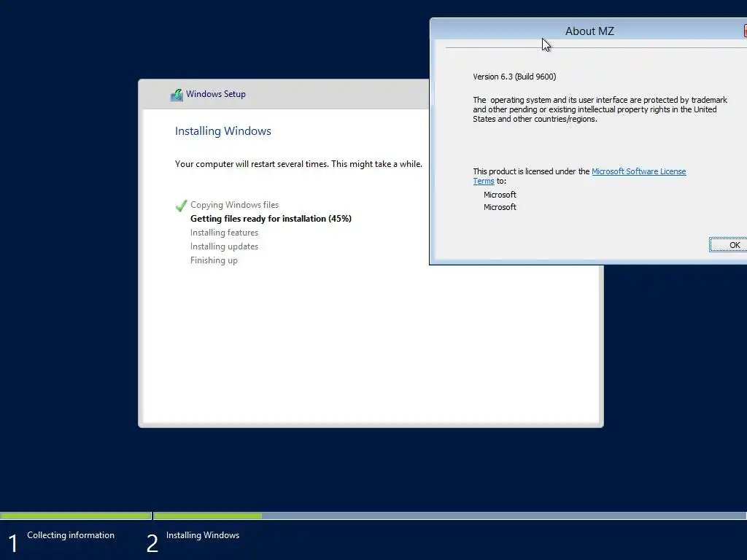Viewport: 747px width, 560px height.
Task: Click the Finishing up step
Action: (214, 260)
